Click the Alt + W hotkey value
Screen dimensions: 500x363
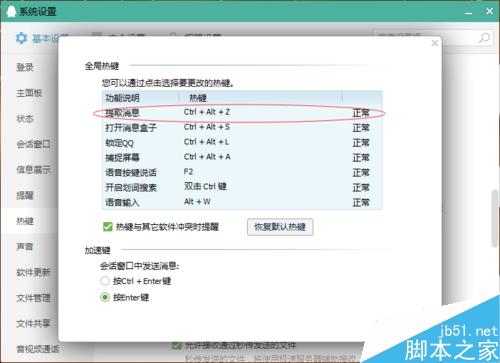coord(197,202)
